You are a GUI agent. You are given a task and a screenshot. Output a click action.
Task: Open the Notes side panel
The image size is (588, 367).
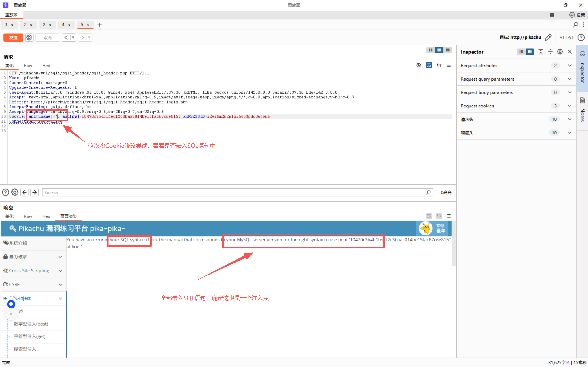pos(582,110)
